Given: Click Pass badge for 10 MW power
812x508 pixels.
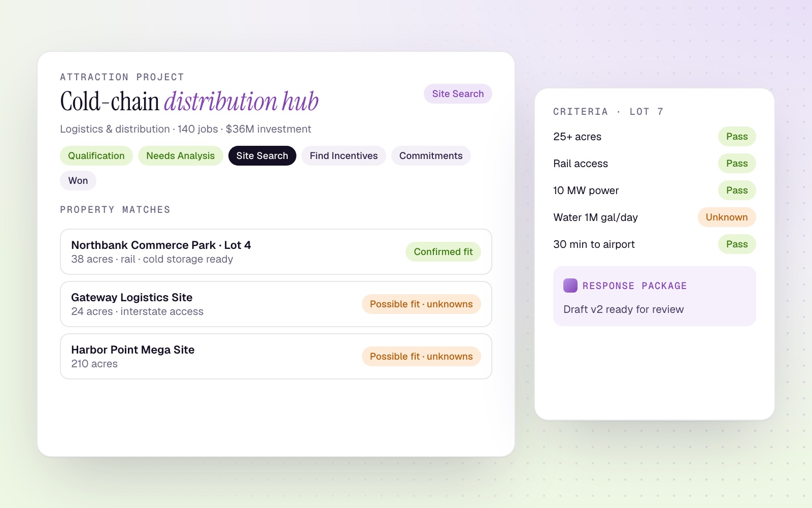Looking at the screenshot, I should tap(737, 190).
